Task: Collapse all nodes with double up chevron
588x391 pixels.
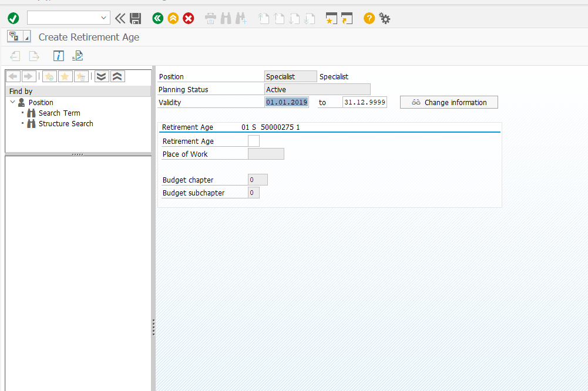Action: click(x=117, y=76)
